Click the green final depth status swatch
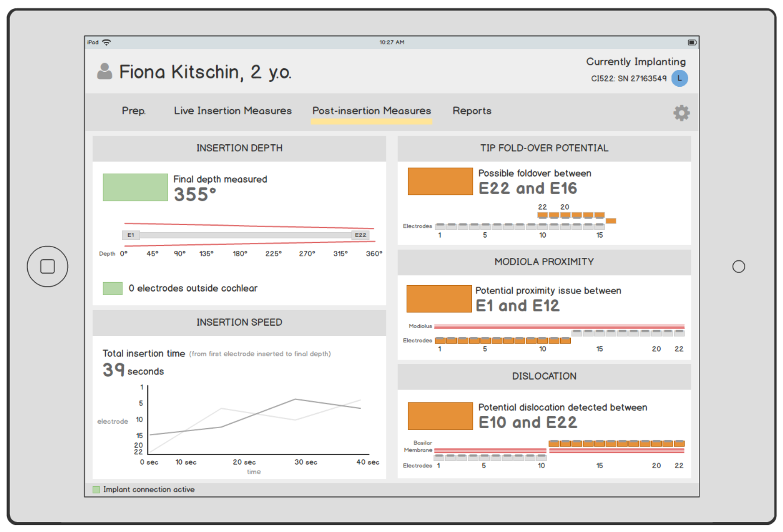The width and height of the screenshot is (783, 532). 135,187
